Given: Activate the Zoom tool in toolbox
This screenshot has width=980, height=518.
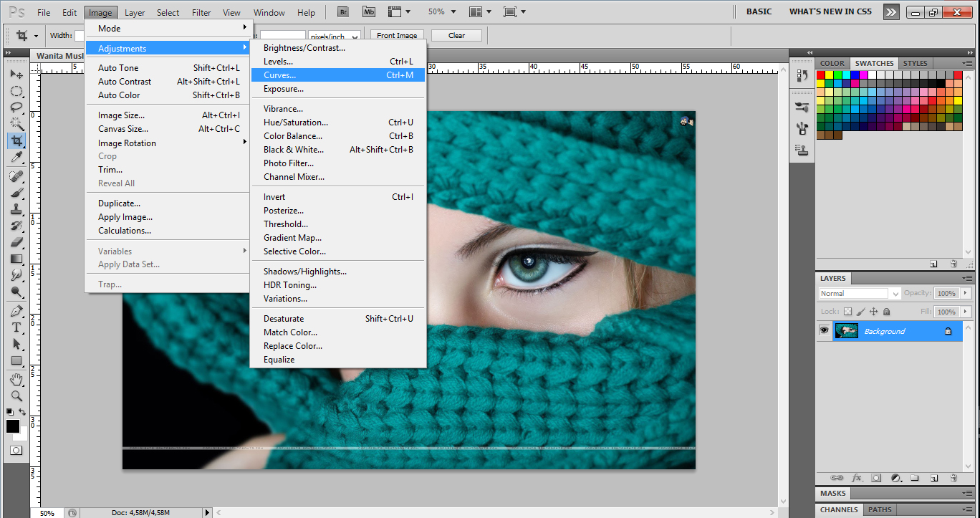Looking at the screenshot, I should coord(16,395).
